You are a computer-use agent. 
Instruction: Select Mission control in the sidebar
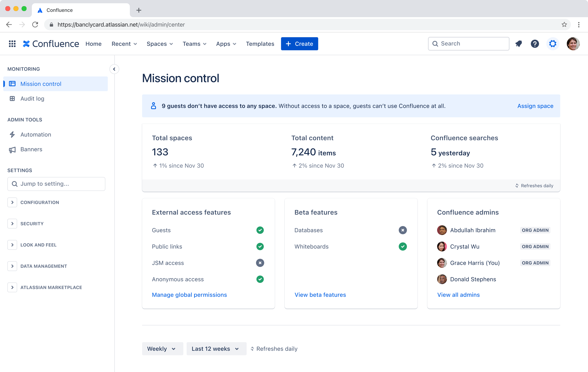pos(55,84)
